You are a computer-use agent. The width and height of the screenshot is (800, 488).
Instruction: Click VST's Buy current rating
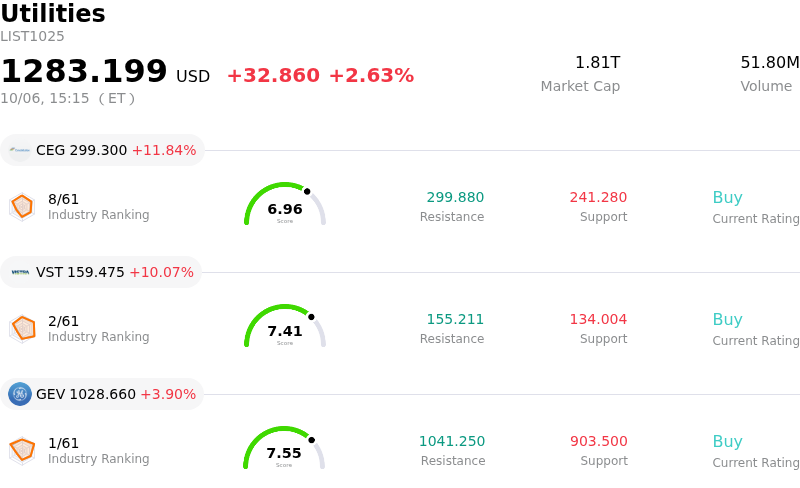(x=728, y=320)
